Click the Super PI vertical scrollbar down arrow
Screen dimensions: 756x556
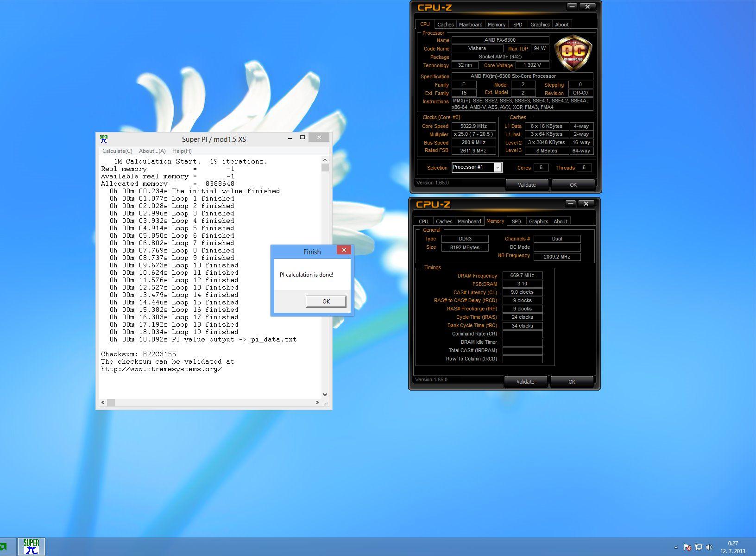coord(325,395)
